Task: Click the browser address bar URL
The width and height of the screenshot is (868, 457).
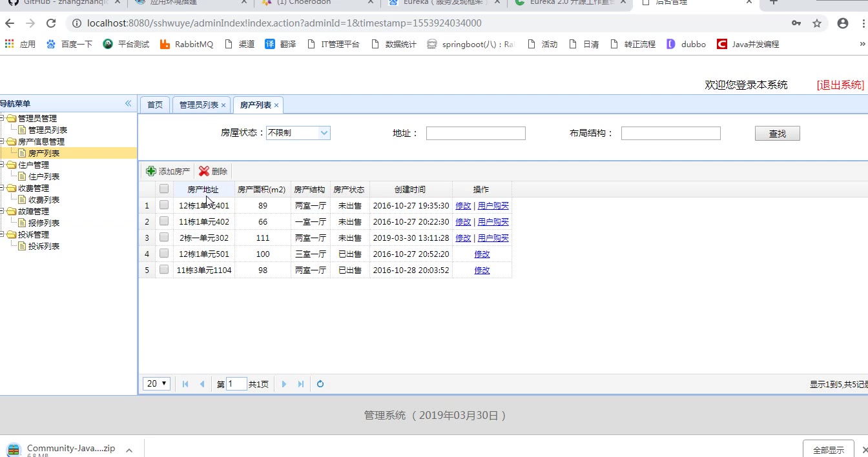Action: [x=284, y=23]
